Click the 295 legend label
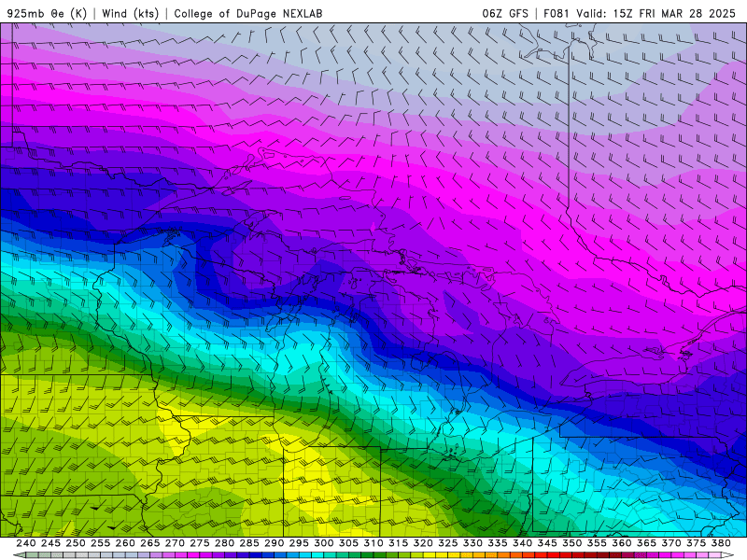The width and height of the screenshot is (747, 560). click(x=299, y=543)
